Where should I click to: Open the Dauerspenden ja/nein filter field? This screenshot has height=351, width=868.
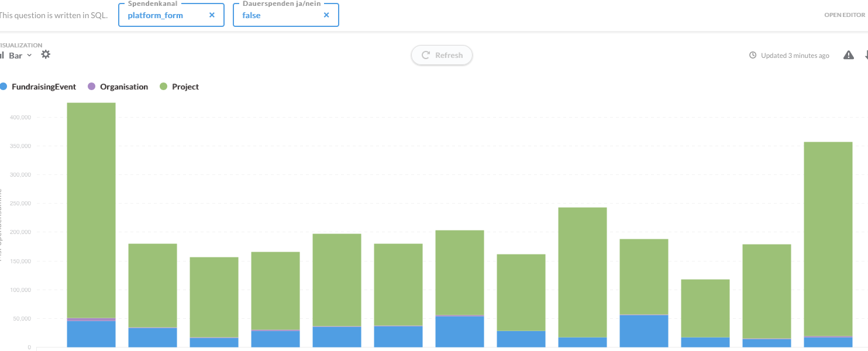(281, 15)
